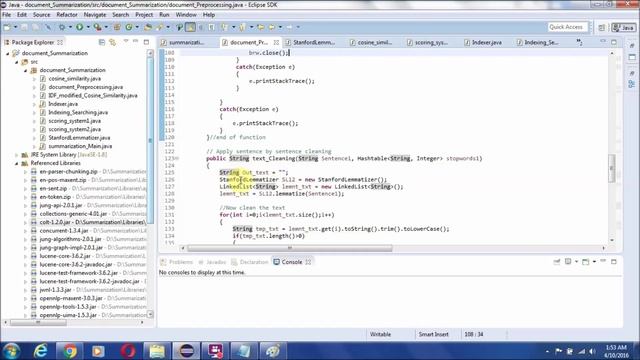Open the dropdown next to Run button

pos(88,27)
